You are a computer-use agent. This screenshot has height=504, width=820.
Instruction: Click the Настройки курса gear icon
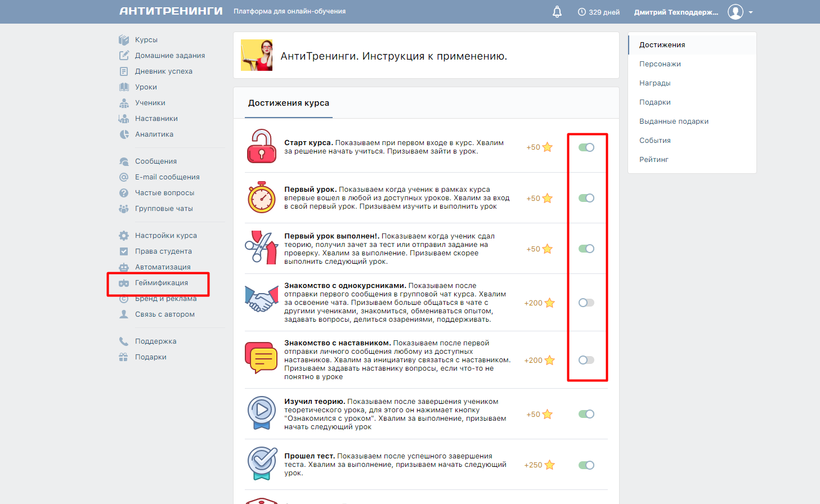(x=124, y=236)
